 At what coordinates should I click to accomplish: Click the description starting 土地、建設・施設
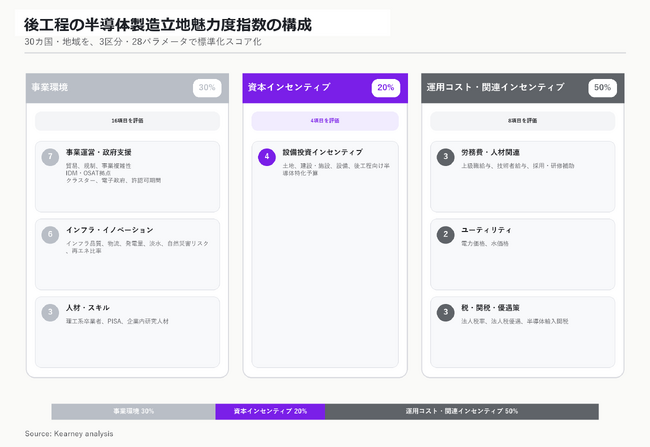coord(336,170)
